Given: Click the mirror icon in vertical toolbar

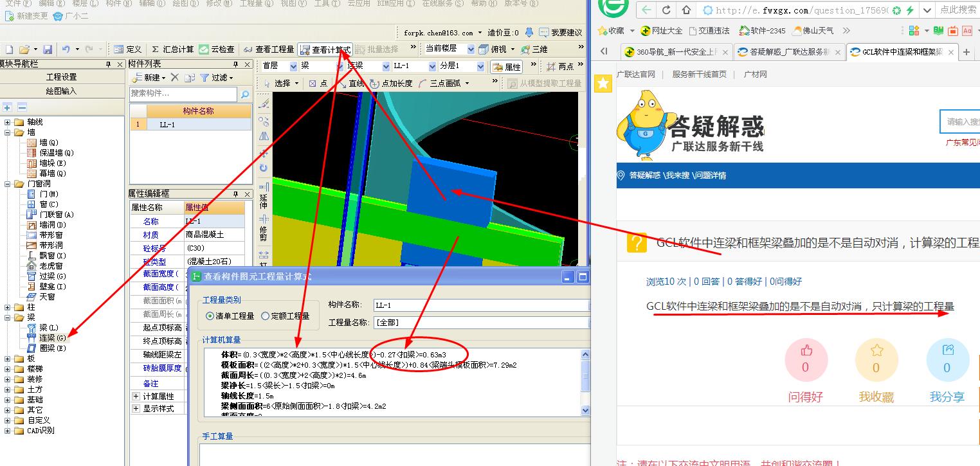Looking at the screenshot, I should click(264, 136).
